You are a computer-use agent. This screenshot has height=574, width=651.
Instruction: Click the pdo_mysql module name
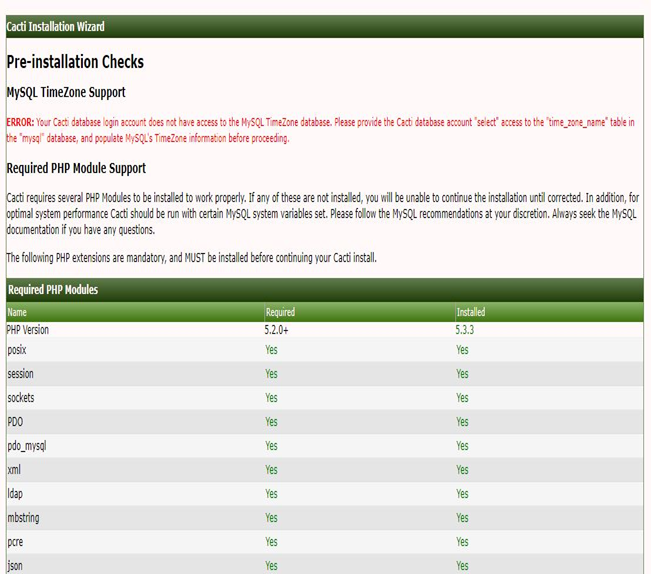[27, 446]
